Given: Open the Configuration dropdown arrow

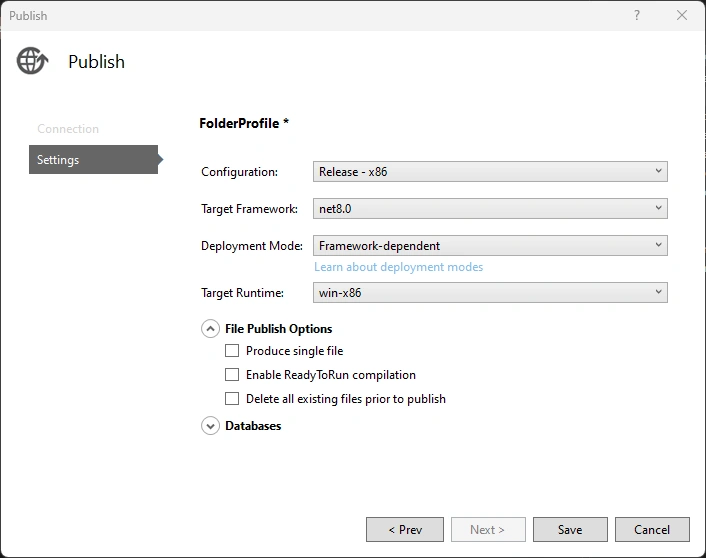Looking at the screenshot, I should (x=658, y=171).
